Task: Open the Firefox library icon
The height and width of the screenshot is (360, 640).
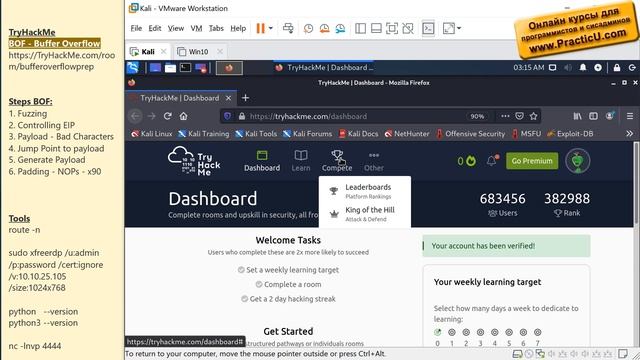Action: [x=578, y=116]
